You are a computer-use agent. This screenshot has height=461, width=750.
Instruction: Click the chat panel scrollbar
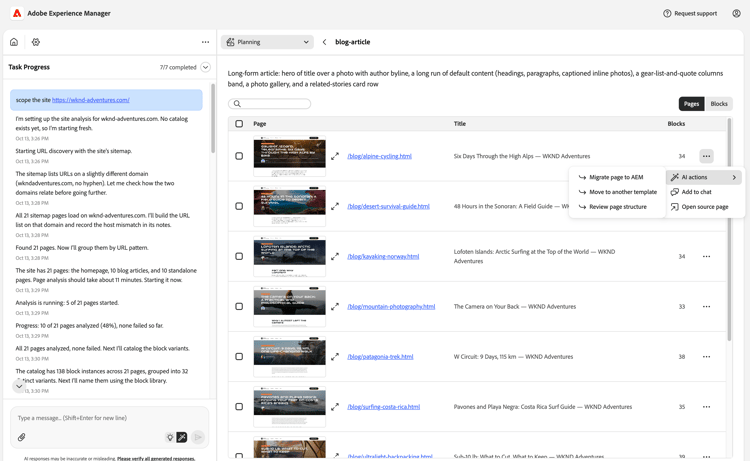tap(212, 118)
